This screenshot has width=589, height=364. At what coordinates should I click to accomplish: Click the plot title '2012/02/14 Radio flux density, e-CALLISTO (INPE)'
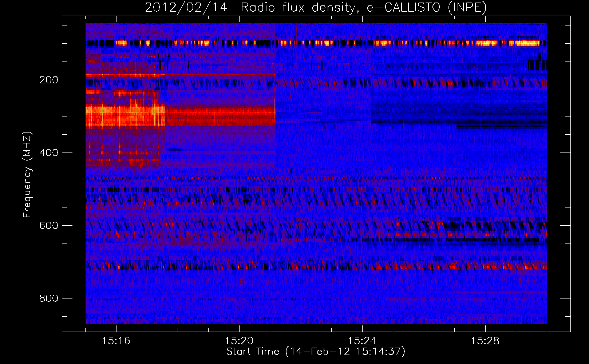316,7
